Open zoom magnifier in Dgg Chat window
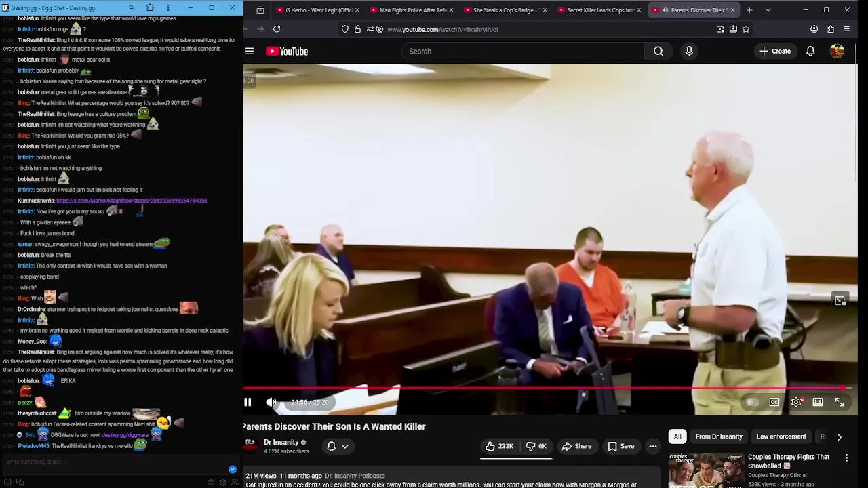Image resolution: width=868 pixels, height=488 pixels. [x=132, y=7]
